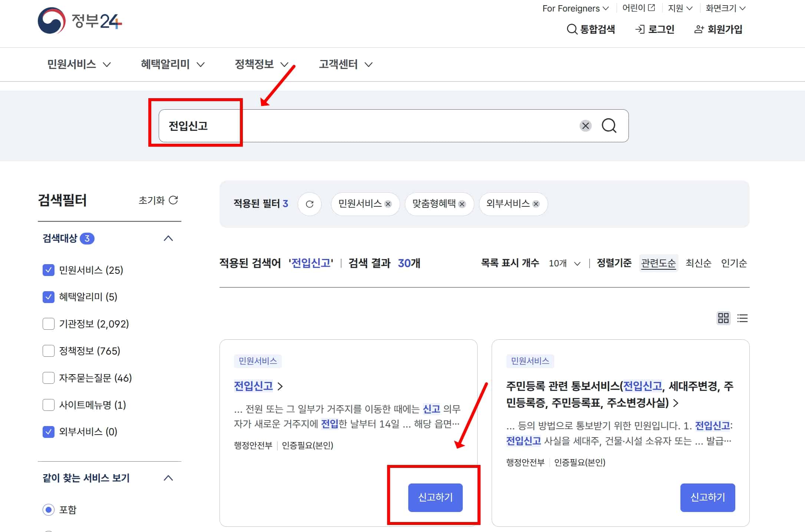The height and width of the screenshot is (532, 805).
Task: Sort results by 관련도순
Action: coord(659,263)
